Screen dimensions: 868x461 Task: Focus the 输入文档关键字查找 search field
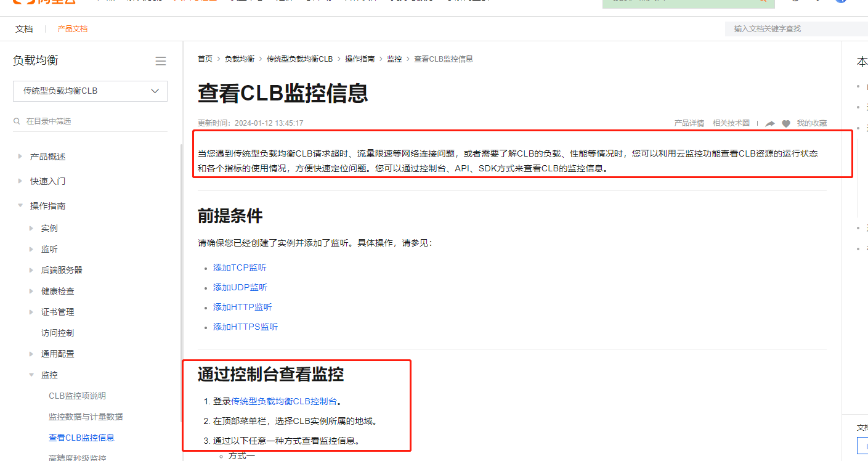(797, 28)
